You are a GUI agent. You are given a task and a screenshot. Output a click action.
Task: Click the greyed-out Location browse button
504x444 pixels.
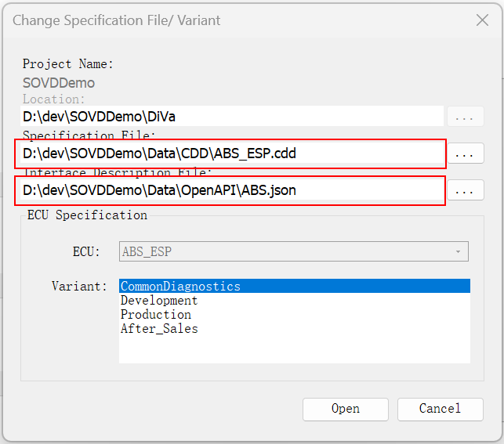(x=465, y=117)
